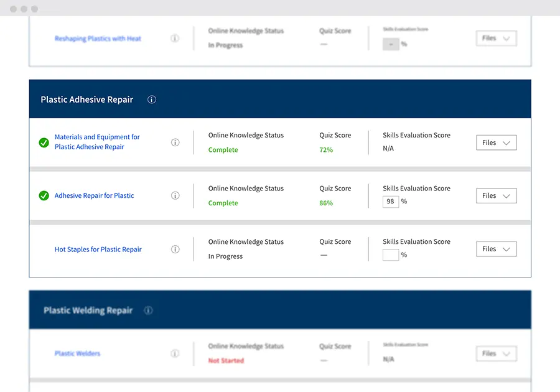The height and width of the screenshot is (392, 560).
Task: Click info icon for Plastic Welders course
Action: coord(175,353)
